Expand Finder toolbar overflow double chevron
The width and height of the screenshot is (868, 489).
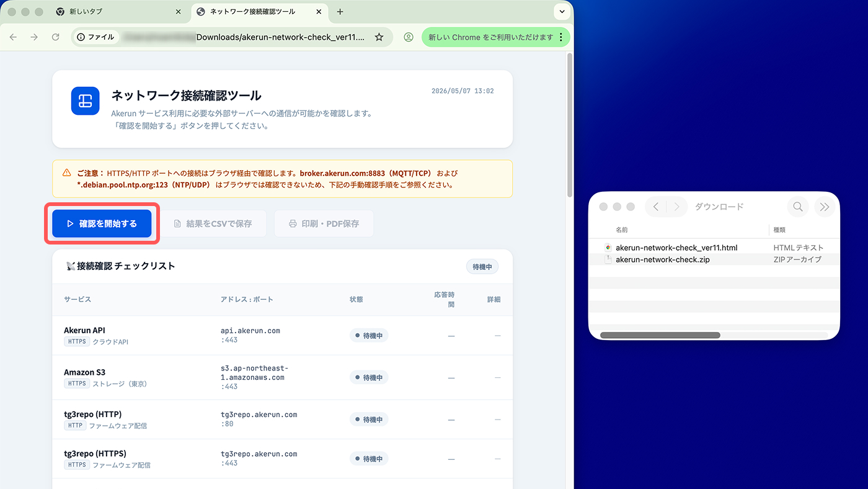[824, 207]
